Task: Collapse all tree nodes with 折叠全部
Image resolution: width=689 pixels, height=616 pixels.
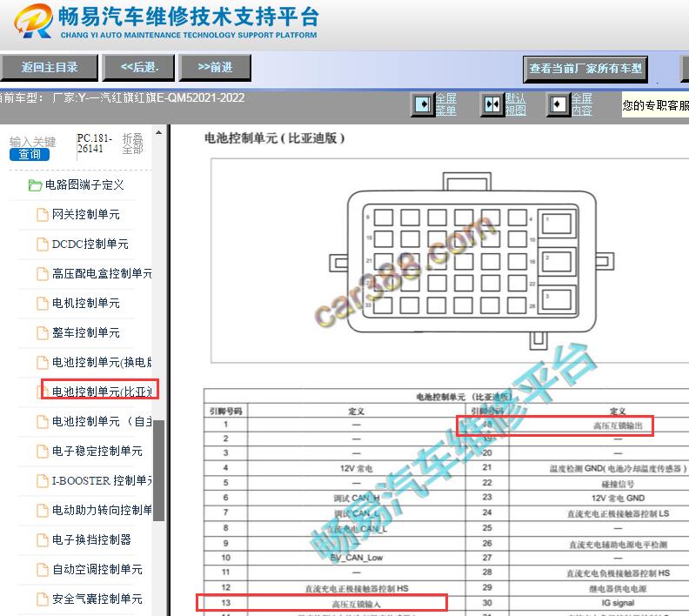Action: point(132,144)
